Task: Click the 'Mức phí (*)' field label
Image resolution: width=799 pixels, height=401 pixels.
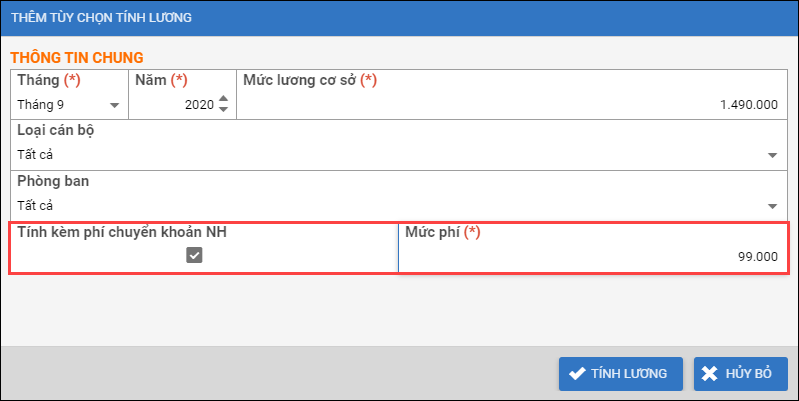Action: pos(443,232)
